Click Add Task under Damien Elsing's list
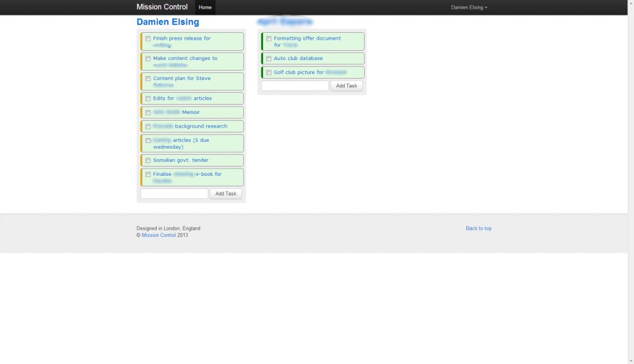 (x=225, y=194)
